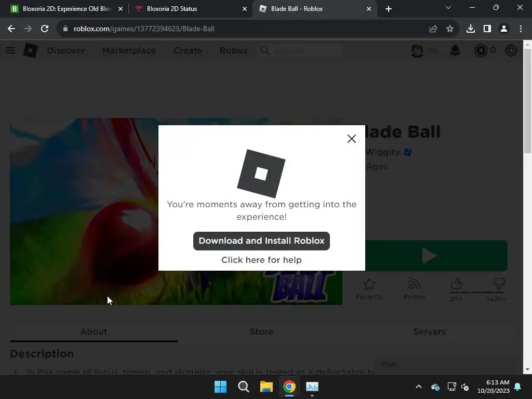The image size is (532, 399).
Task: Open Chrome downloads icon
Action: click(471, 29)
